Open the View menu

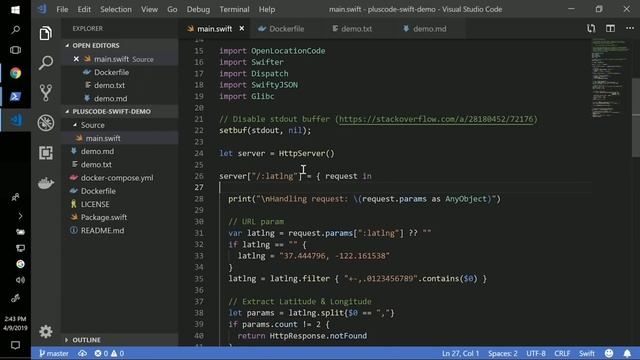point(149,9)
